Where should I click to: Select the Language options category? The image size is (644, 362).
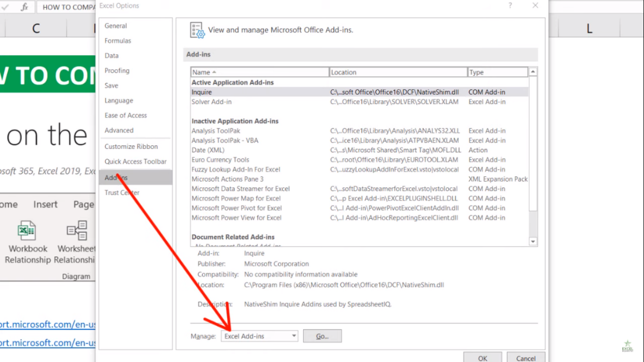click(135, 101)
